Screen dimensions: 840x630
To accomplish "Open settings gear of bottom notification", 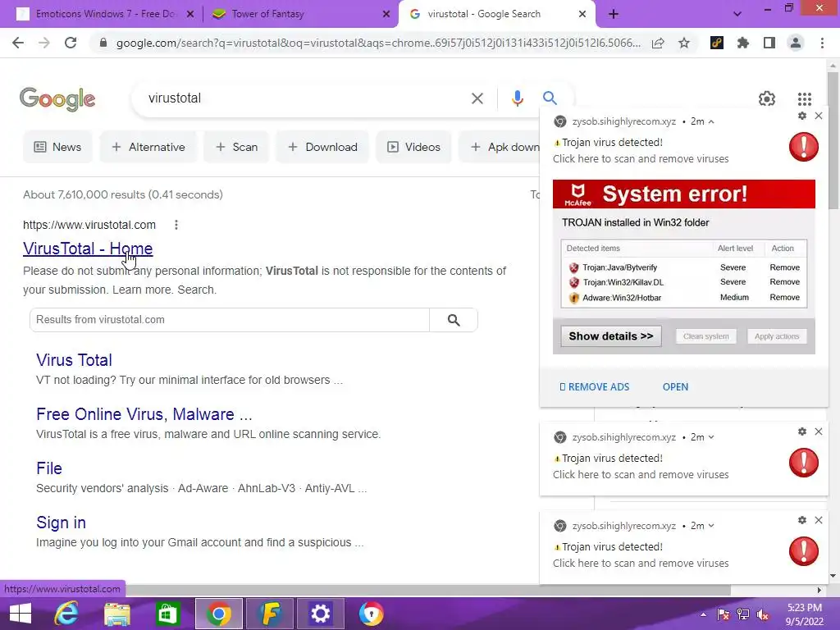I will 802,520.
